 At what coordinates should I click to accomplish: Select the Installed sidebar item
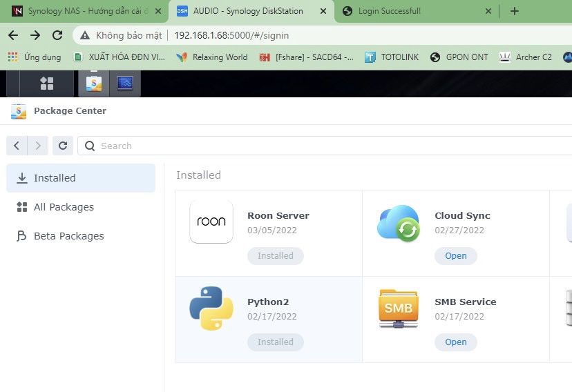coord(81,178)
